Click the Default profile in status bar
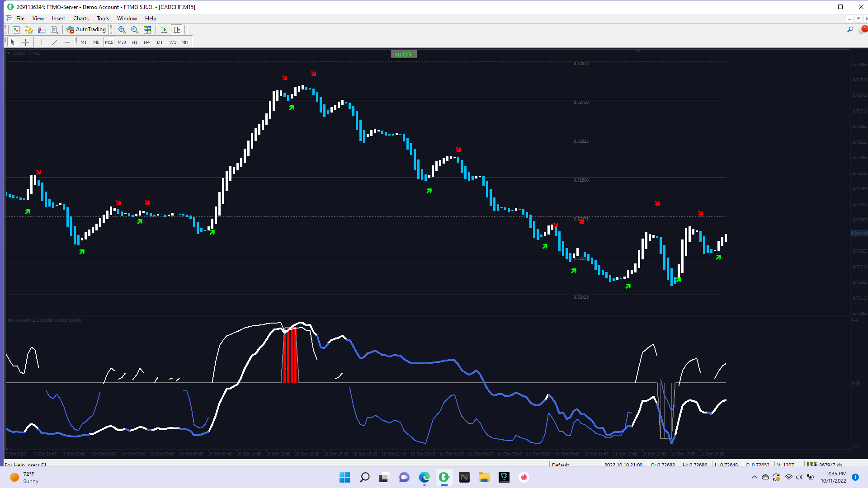The image size is (868, 488). tap(561, 465)
